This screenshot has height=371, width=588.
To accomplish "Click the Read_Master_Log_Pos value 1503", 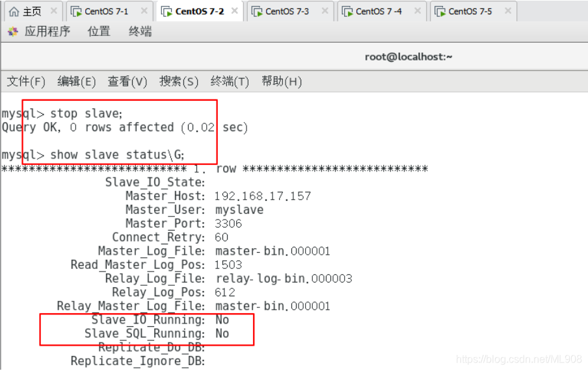I will click(228, 265).
